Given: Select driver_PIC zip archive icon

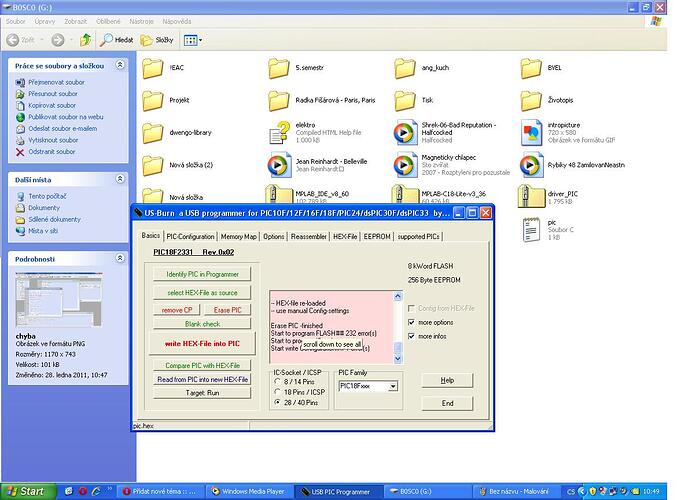Looking at the screenshot, I should 531,196.
